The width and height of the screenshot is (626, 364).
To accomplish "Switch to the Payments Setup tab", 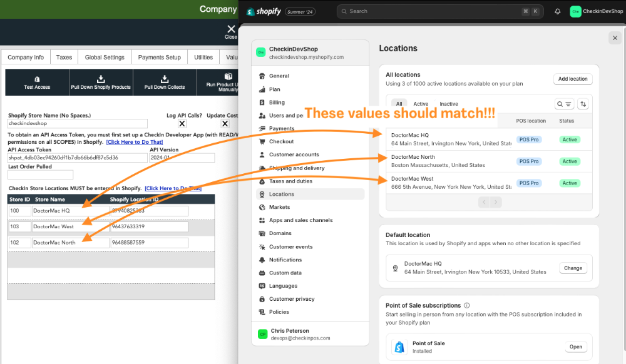I will [159, 57].
